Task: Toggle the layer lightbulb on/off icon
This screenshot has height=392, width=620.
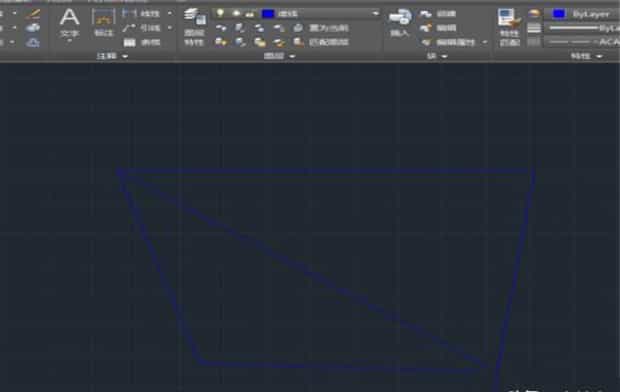Action: (220, 13)
